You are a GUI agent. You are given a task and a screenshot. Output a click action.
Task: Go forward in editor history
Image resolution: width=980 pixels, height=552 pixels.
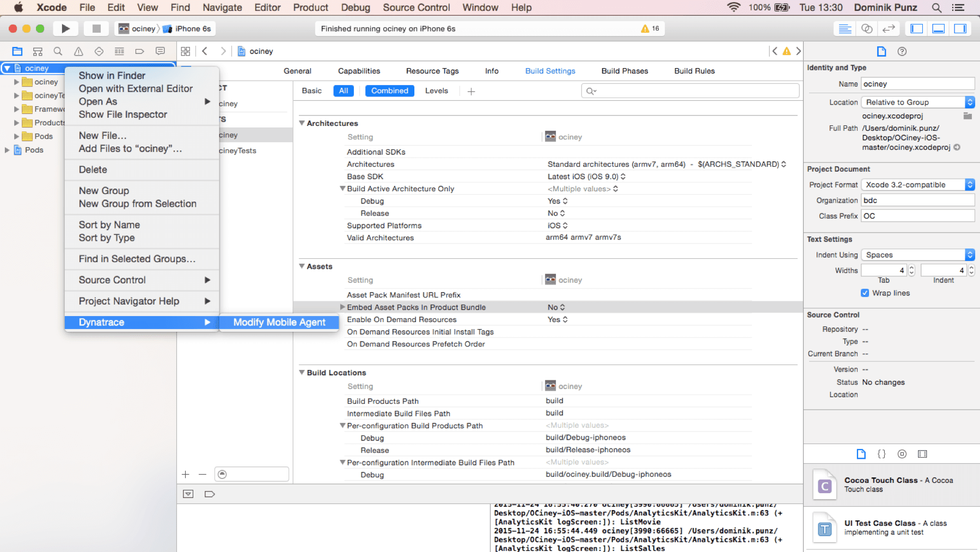[x=223, y=51]
